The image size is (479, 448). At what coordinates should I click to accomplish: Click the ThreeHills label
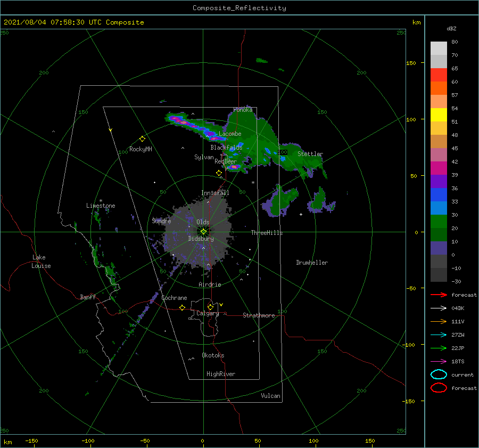click(267, 233)
